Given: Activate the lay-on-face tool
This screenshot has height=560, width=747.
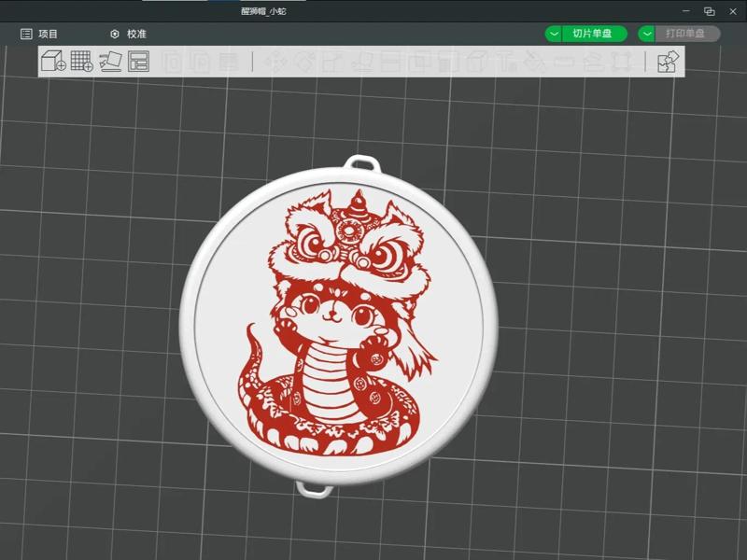Looking at the screenshot, I should [363, 63].
